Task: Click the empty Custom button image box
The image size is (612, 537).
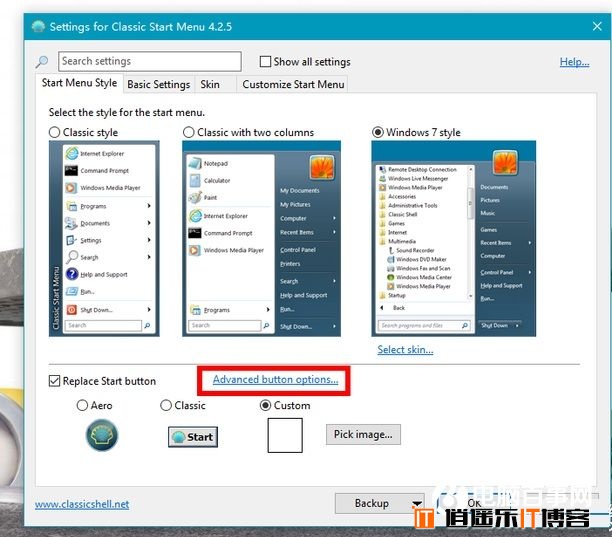Action: pos(285,435)
